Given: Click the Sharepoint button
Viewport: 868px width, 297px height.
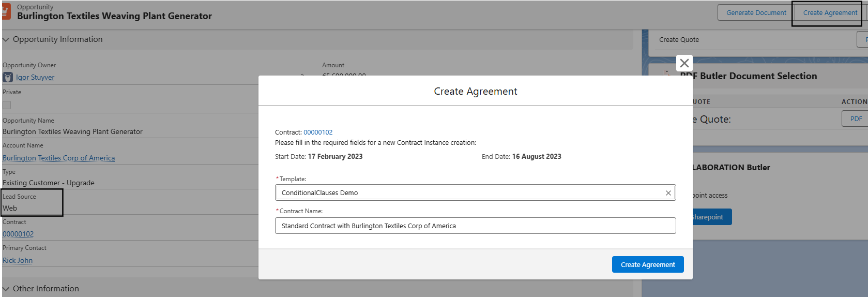Looking at the screenshot, I should click(712, 217).
